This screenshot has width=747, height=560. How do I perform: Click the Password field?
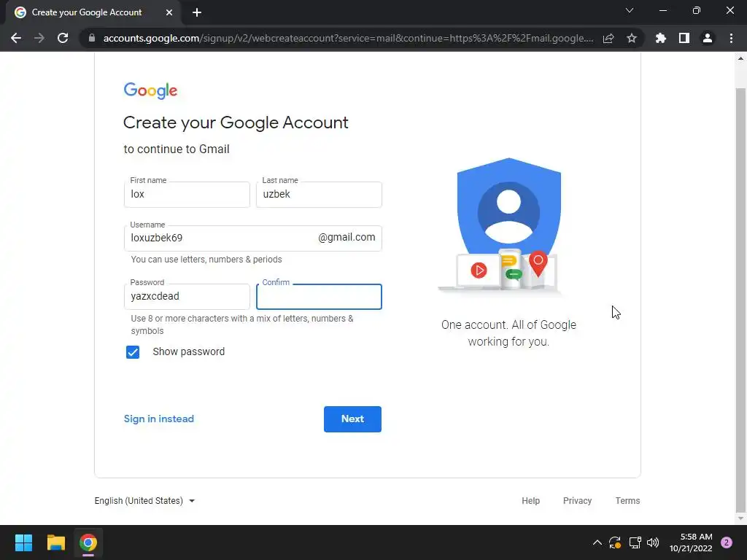[187, 297]
